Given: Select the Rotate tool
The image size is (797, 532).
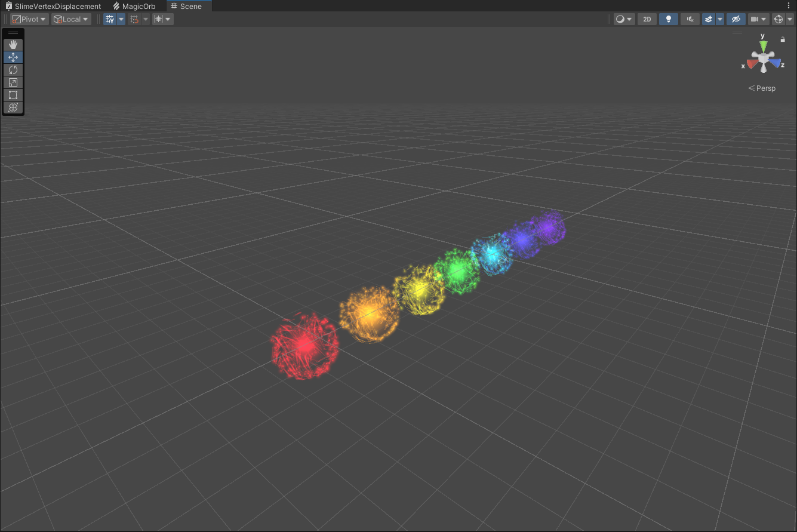Looking at the screenshot, I should pyautogui.click(x=13, y=70).
